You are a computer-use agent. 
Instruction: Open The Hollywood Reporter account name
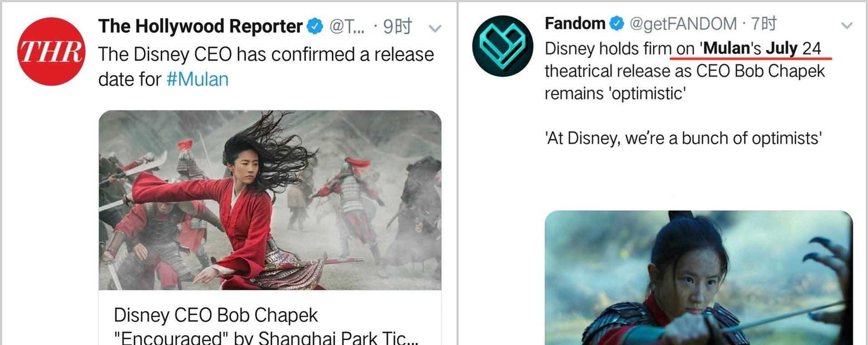point(200,26)
